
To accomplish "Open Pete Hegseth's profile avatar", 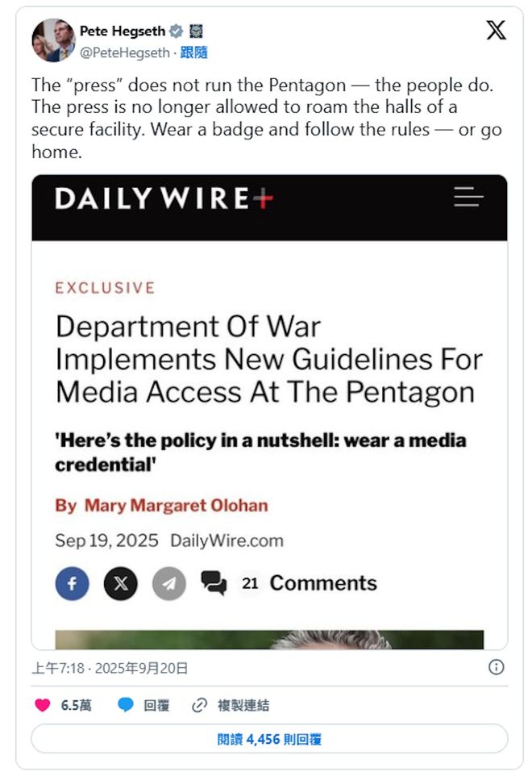I will click(53, 40).
